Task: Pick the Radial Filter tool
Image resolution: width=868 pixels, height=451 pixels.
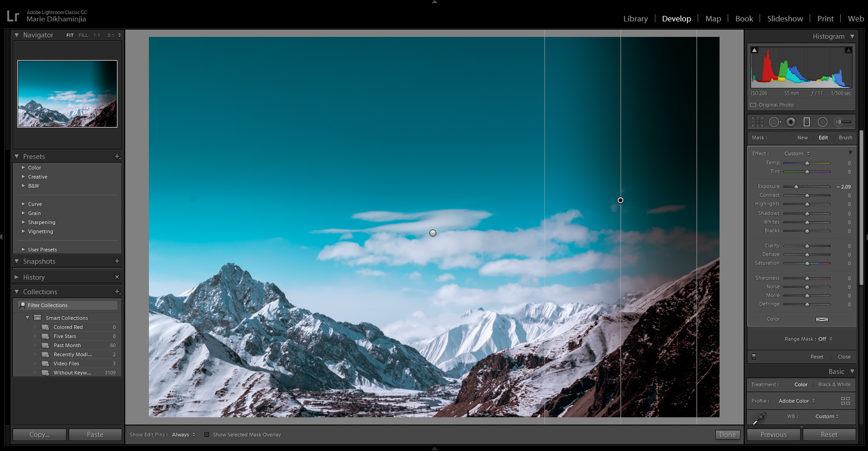Action: (x=822, y=122)
